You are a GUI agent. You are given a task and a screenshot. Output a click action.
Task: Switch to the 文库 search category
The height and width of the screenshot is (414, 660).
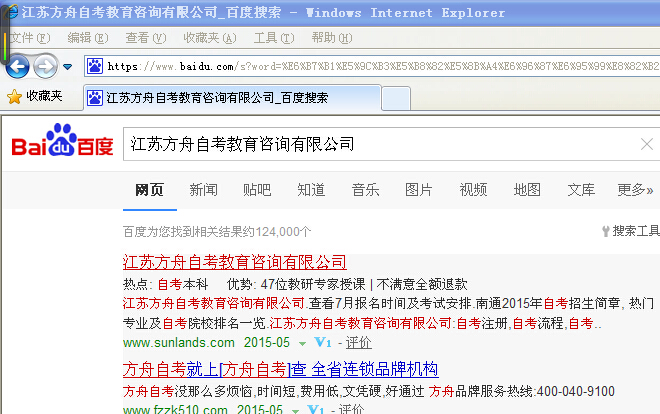click(581, 190)
